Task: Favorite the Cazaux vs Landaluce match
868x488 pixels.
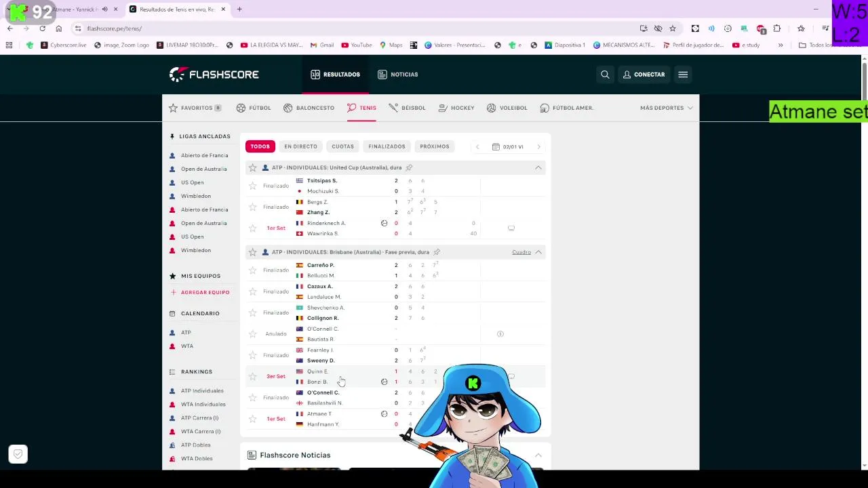Action: point(253,291)
